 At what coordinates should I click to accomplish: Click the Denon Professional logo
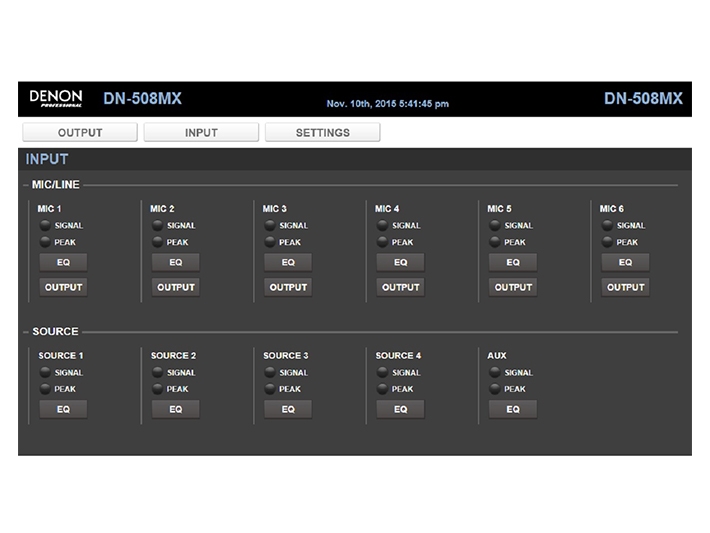56,98
